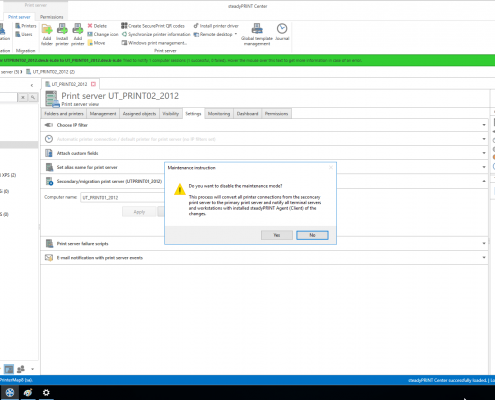Switch to the Monitoring tab
The image size is (495, 400).
click(x=219, y=114)
